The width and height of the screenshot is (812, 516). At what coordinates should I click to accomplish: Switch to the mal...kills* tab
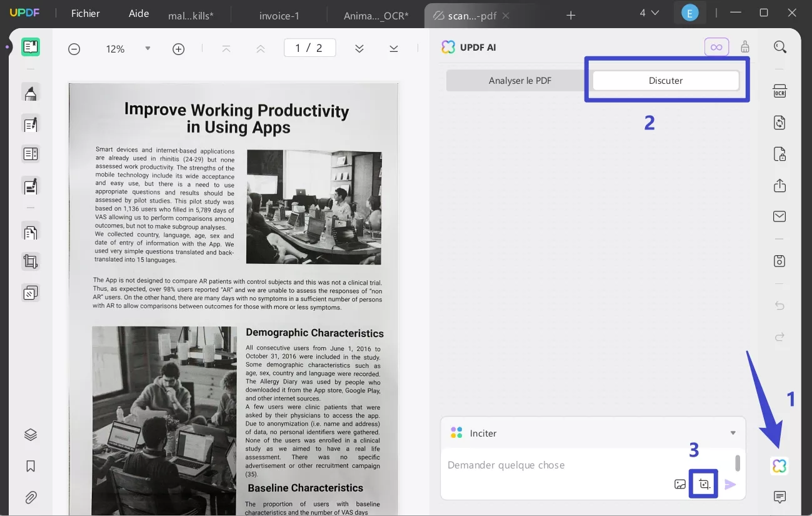click(191, 16)
